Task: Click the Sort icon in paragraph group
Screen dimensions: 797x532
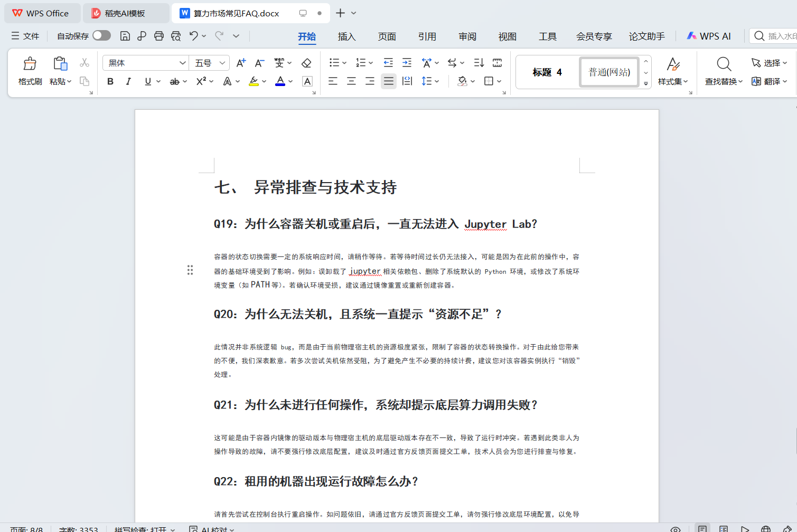Action: click(x=479, y=63)
